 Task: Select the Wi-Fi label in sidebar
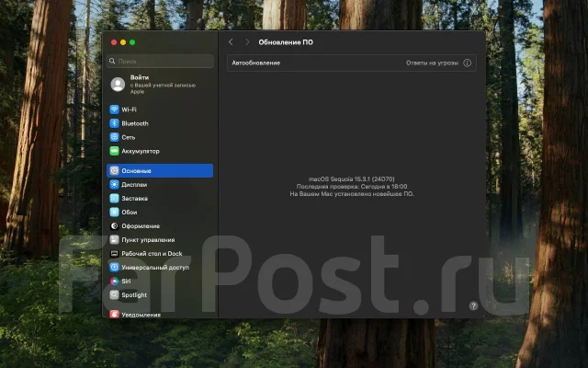click(129, 109)
